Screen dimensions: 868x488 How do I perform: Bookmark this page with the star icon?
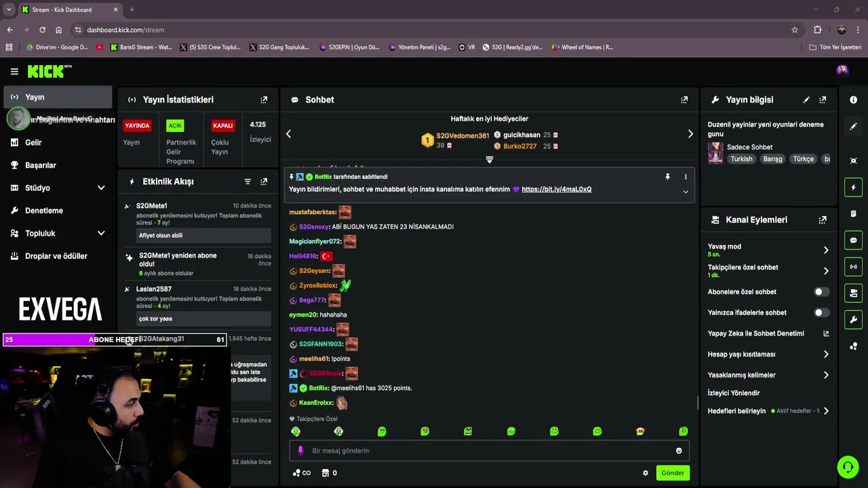pyautogui.click(x=795, y=30)
